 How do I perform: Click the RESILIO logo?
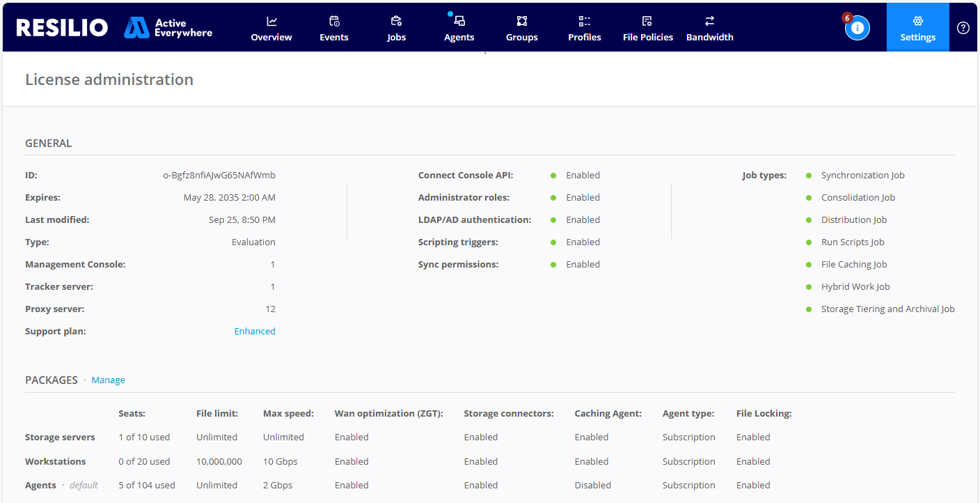[x=62, y=26]
